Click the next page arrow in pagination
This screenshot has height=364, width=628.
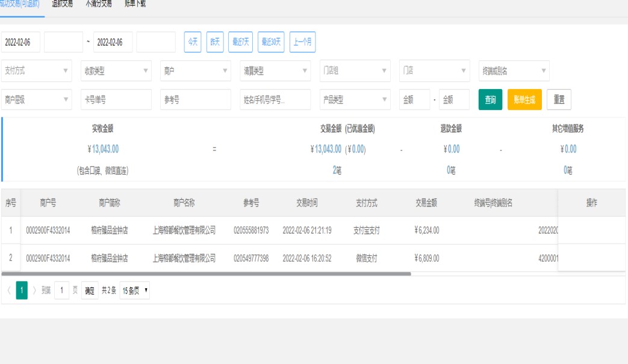[35, 291]
